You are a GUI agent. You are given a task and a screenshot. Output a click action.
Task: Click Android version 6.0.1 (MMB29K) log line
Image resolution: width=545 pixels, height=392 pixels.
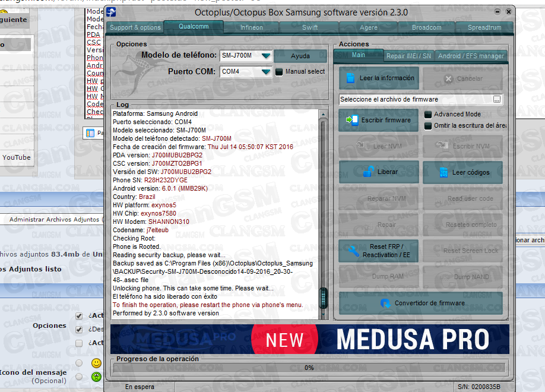coord(160,188)
